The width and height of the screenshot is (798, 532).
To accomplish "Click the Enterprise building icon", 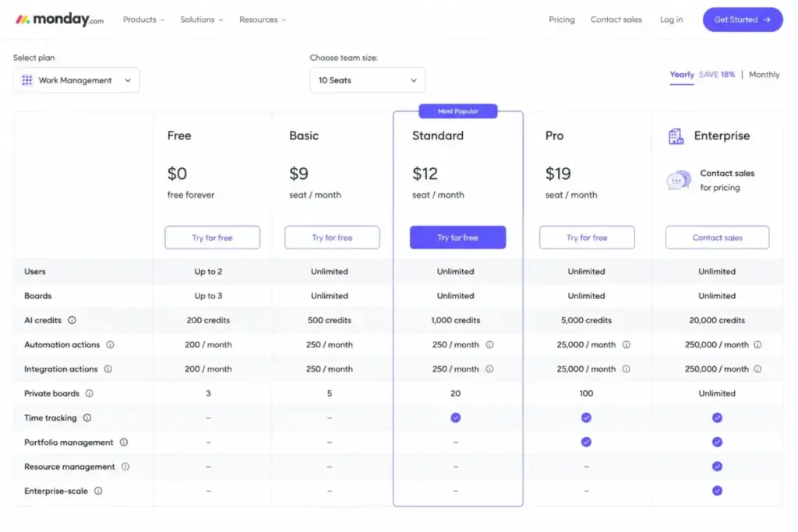I will click(x=676, y=136).
